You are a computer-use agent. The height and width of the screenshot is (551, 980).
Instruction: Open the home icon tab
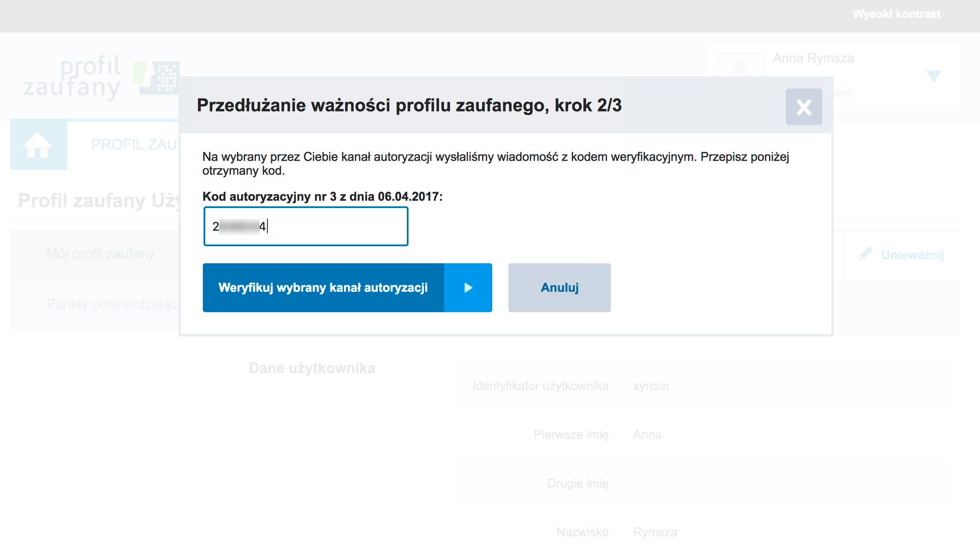tap(38, 145)
